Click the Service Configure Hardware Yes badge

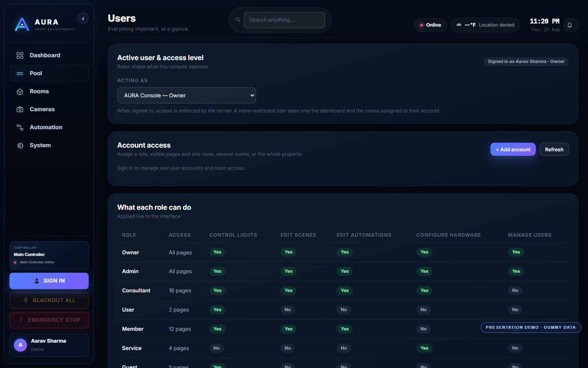[425, 348]
